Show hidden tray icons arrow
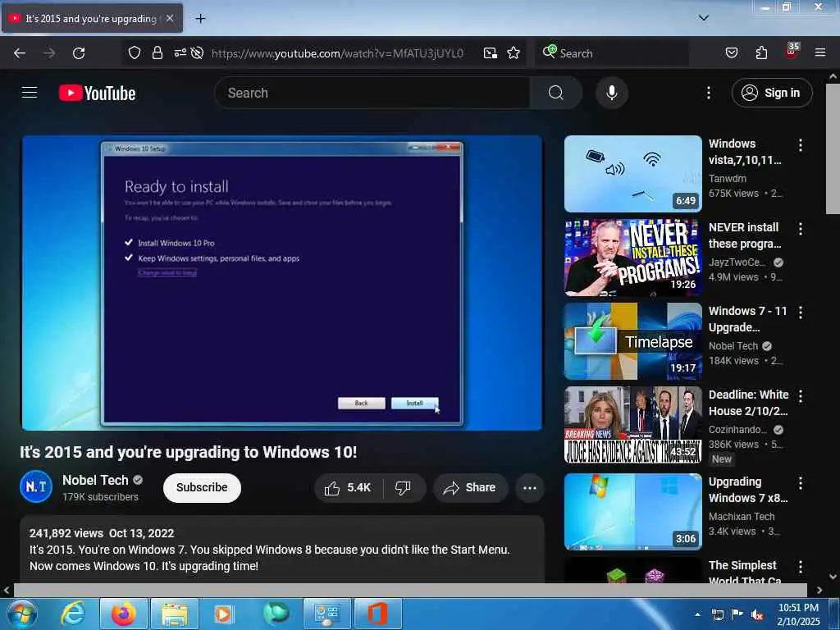Image resolution: width=840 pixels, height=630 pixels. pyautogui.click(x=697, y=614)
